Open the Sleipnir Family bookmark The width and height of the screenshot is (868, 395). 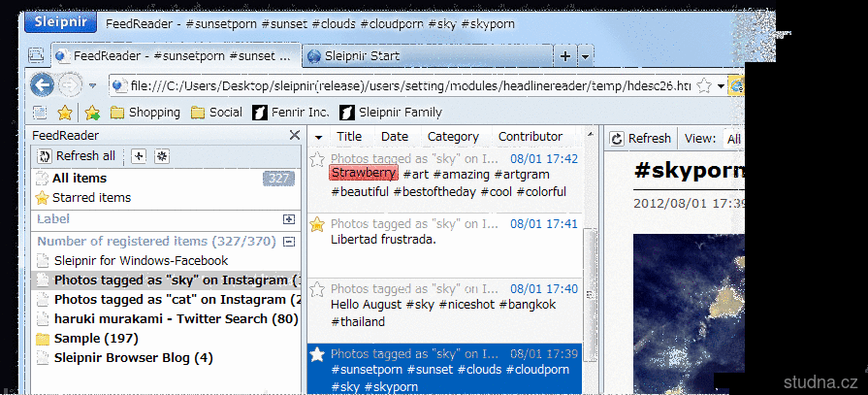(x=391, y=113)
